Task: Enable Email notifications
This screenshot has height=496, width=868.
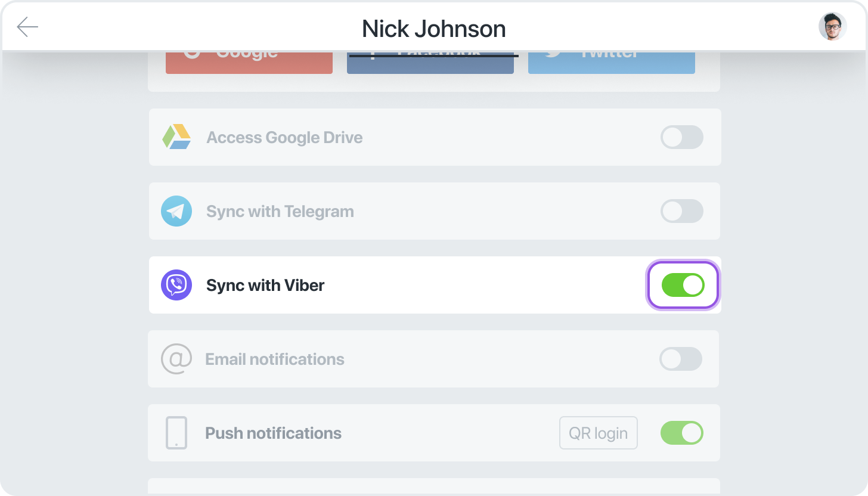Action: pos(681,359)
